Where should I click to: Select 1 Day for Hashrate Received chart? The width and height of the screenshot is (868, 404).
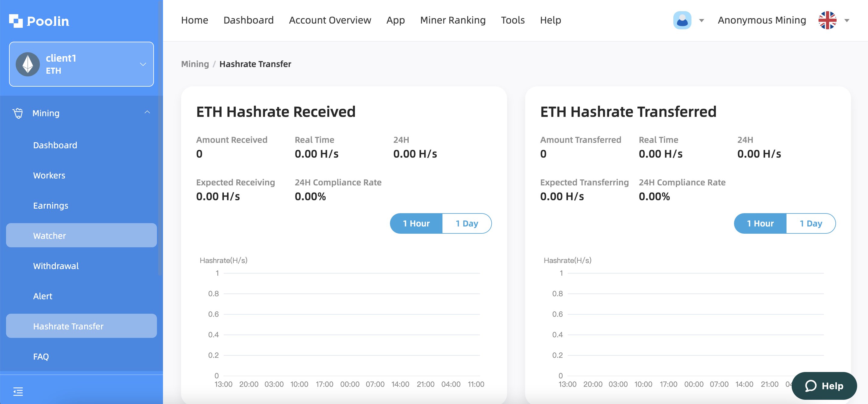tap(467, 223)
